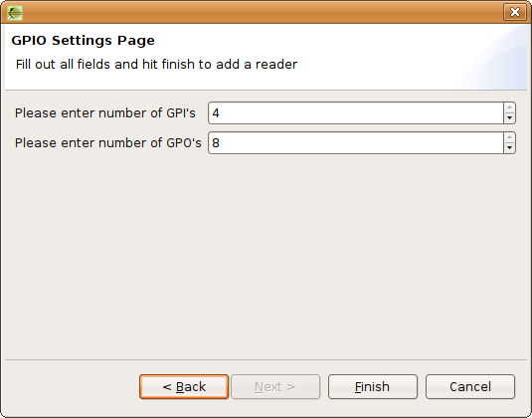The width and height of the screenshot is (532, 418).
Task: Click the empty dialog area below fields
Action: (x=266, y=255)
